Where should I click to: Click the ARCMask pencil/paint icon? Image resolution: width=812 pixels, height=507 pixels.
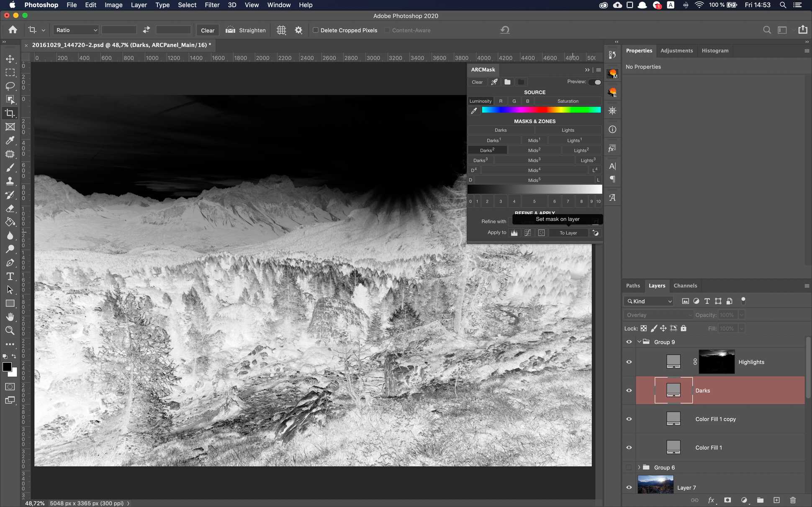pos(493,82)
